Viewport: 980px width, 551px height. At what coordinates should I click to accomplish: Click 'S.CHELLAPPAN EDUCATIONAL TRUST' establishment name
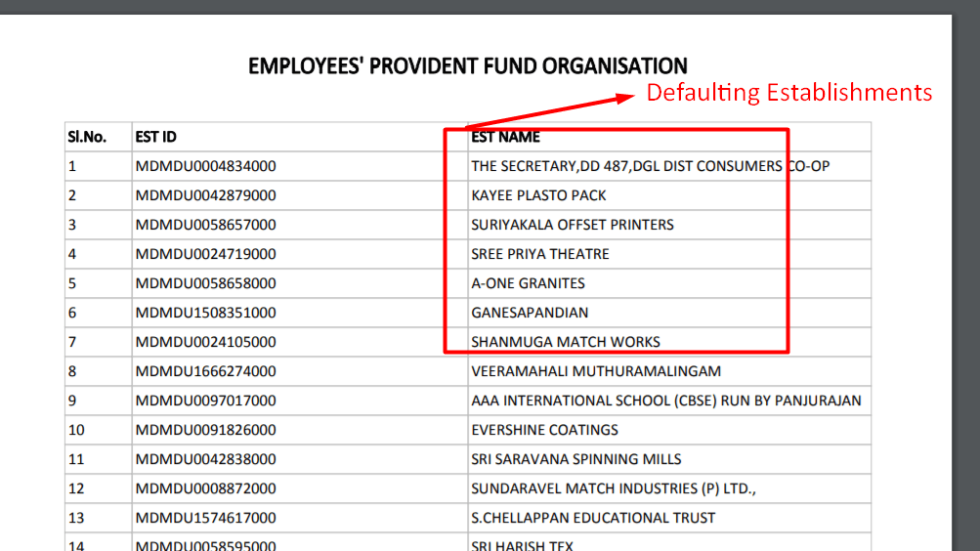[x=592, y=519]
